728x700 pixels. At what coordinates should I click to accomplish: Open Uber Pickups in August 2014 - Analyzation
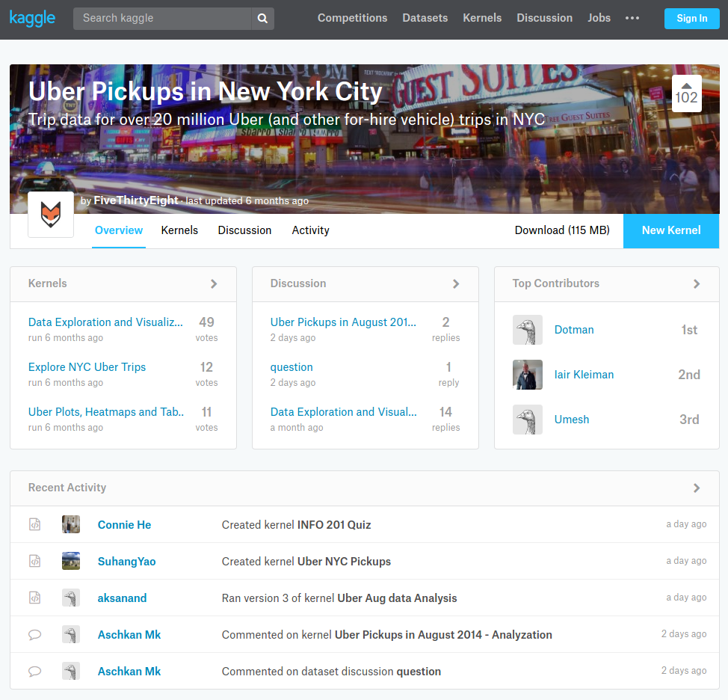point(443,635)
